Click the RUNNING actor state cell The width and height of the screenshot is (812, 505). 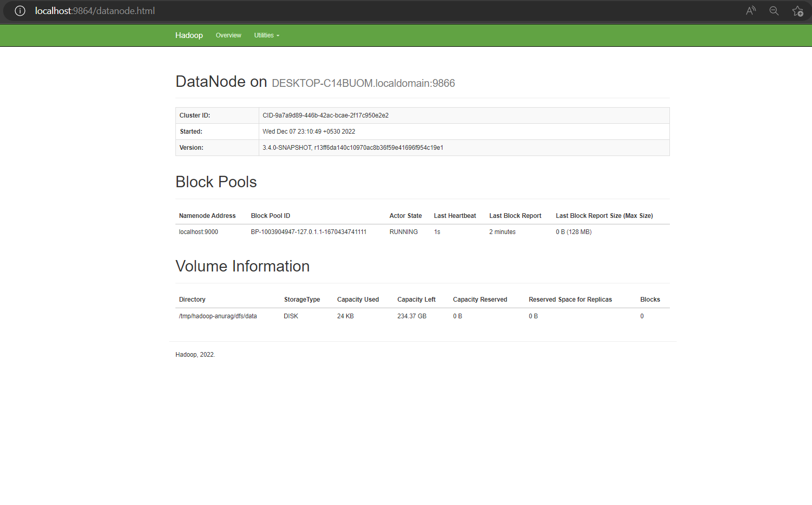point(403,232)
